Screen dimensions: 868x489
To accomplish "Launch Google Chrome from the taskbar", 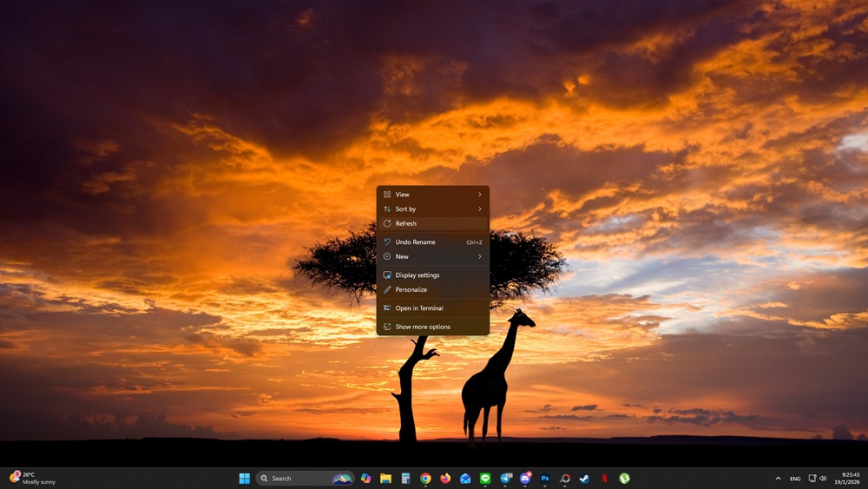I will [x=425, y=479].
